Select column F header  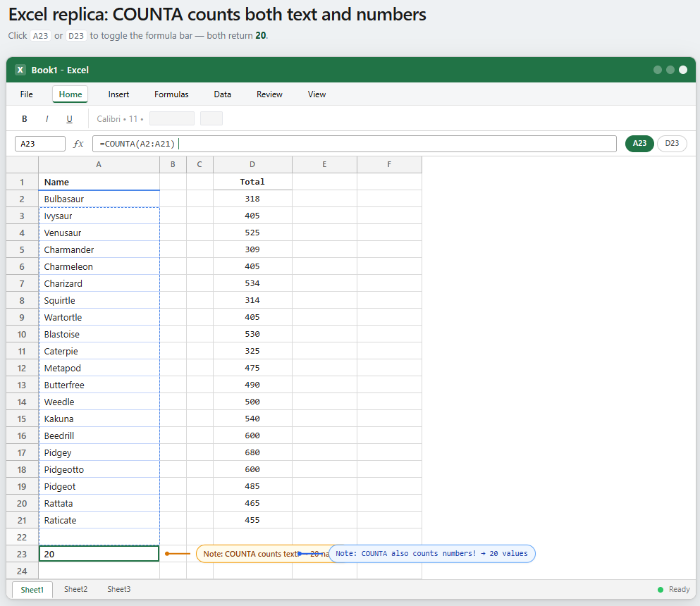click(389, 164)
